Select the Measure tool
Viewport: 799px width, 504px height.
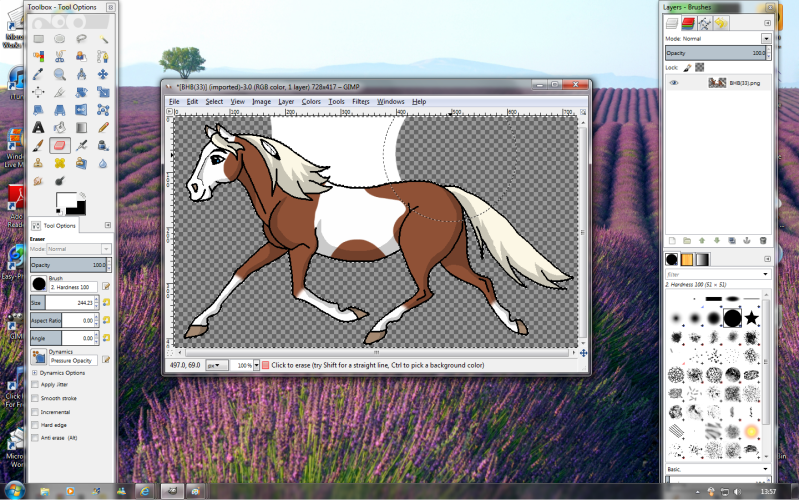click(x=81, y=74)
